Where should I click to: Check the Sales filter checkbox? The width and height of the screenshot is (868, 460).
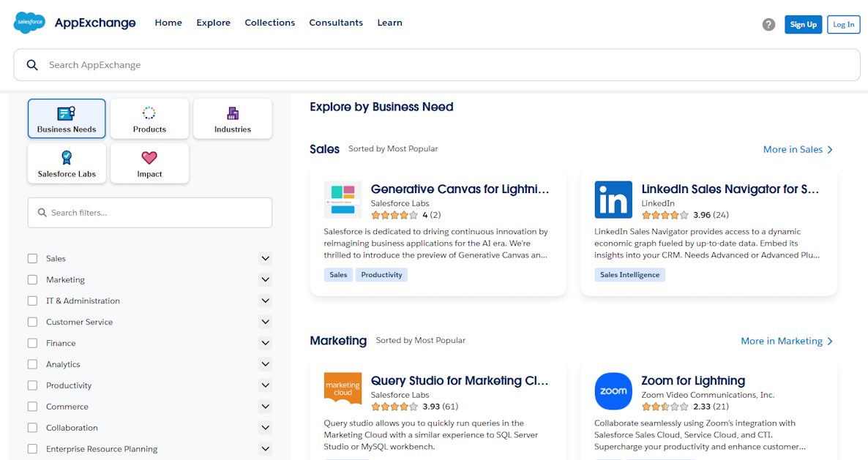point(32,258)
